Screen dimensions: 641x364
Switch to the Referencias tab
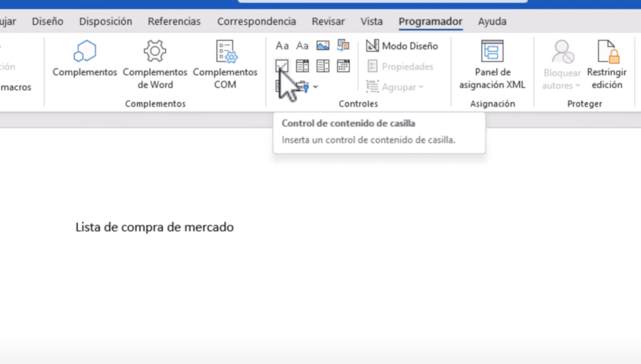[174, 21]
